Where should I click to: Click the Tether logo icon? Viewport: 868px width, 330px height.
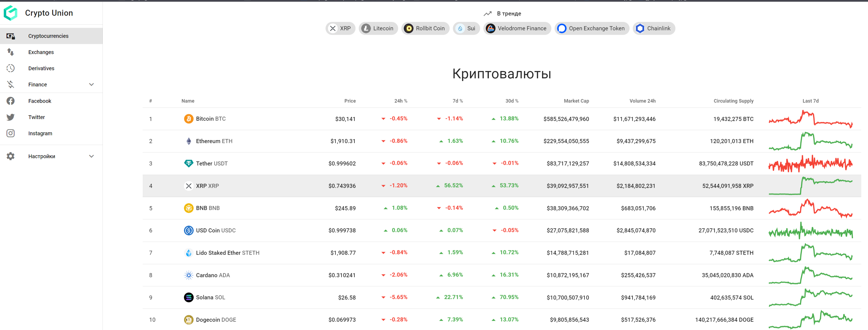tap(189, 164)
